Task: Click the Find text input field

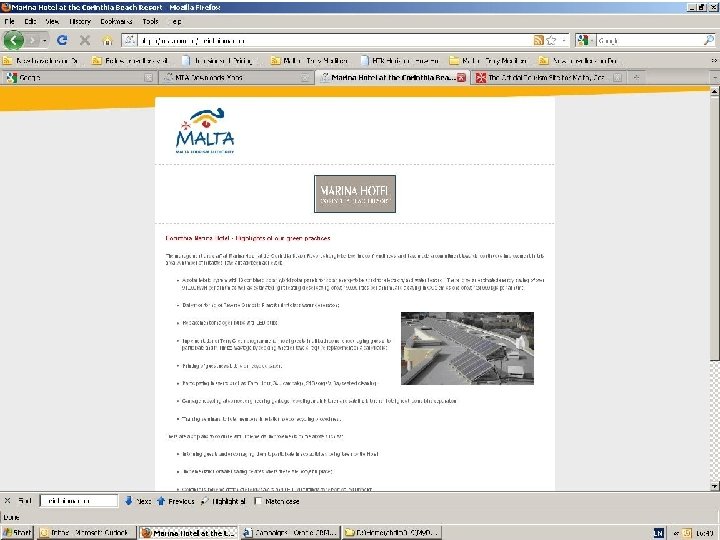Action: click(79, 501)
